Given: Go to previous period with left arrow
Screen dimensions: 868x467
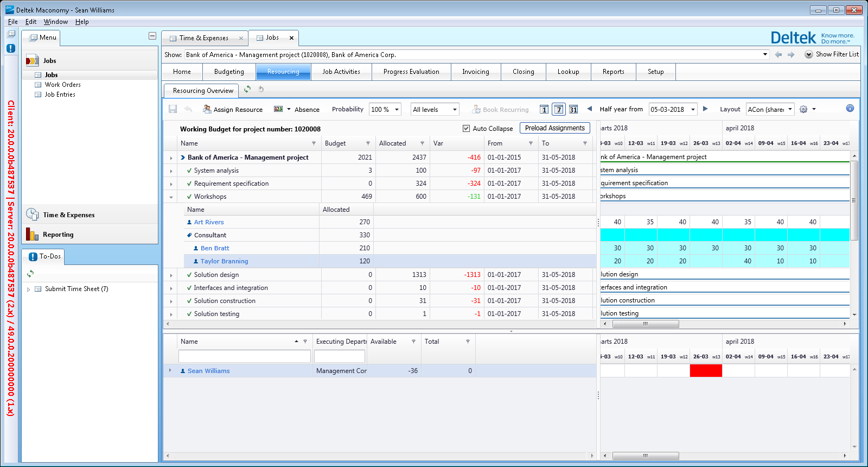Looking at the screenshot, I should 590,109.
